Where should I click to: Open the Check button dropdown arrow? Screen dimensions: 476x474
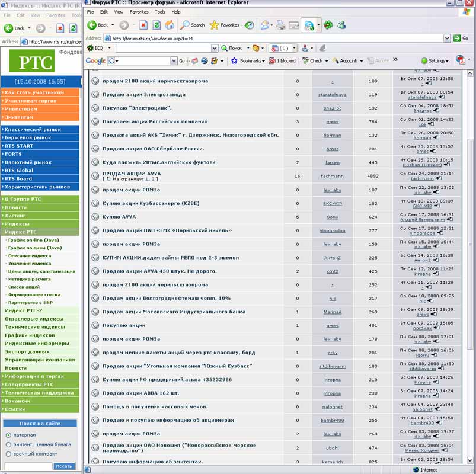[327, 60]
